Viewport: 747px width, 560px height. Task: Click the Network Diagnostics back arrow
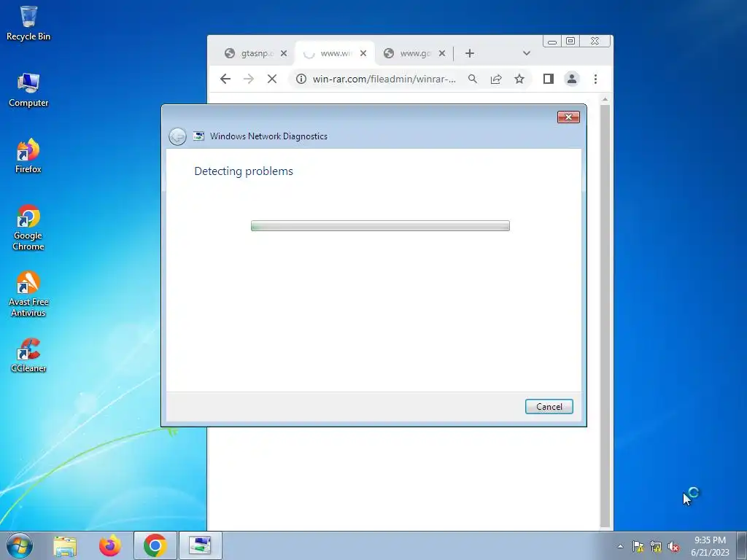click(178, 136)
